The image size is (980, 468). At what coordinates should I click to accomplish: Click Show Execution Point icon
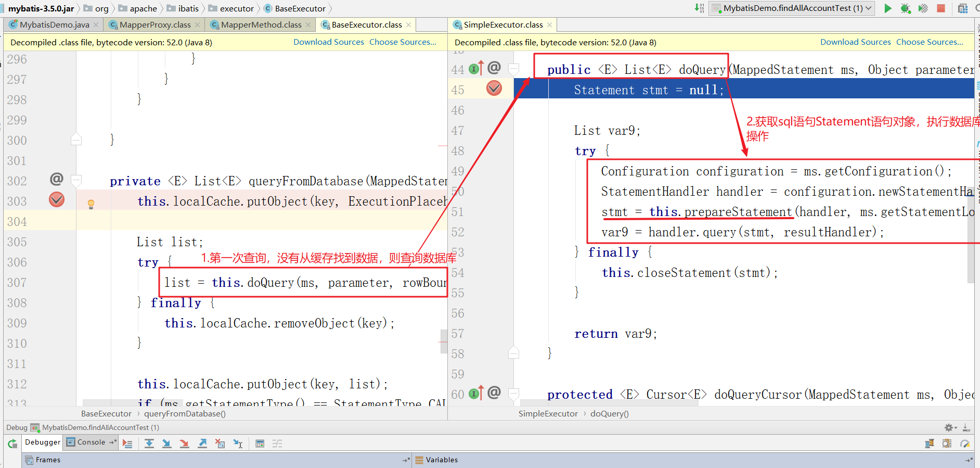(x=127, y=444)
